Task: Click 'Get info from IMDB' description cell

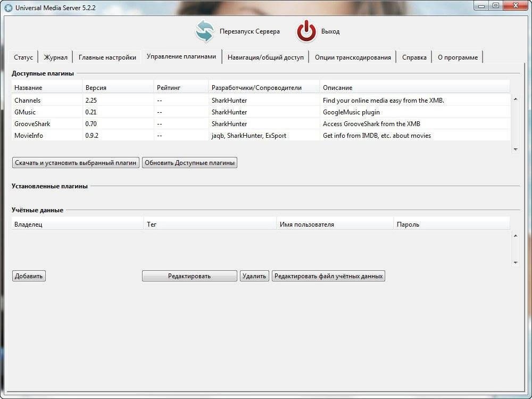Action: click(x=415, y=135)
